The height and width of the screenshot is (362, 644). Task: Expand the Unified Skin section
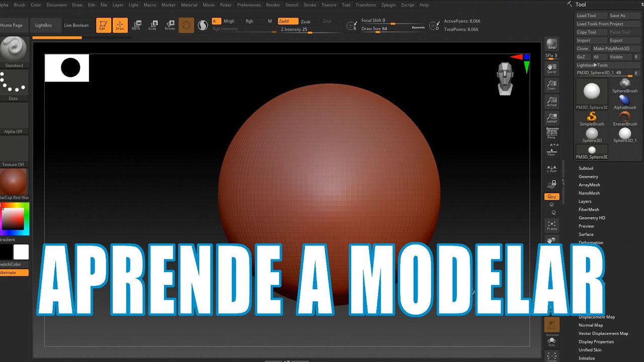(590, 350)
